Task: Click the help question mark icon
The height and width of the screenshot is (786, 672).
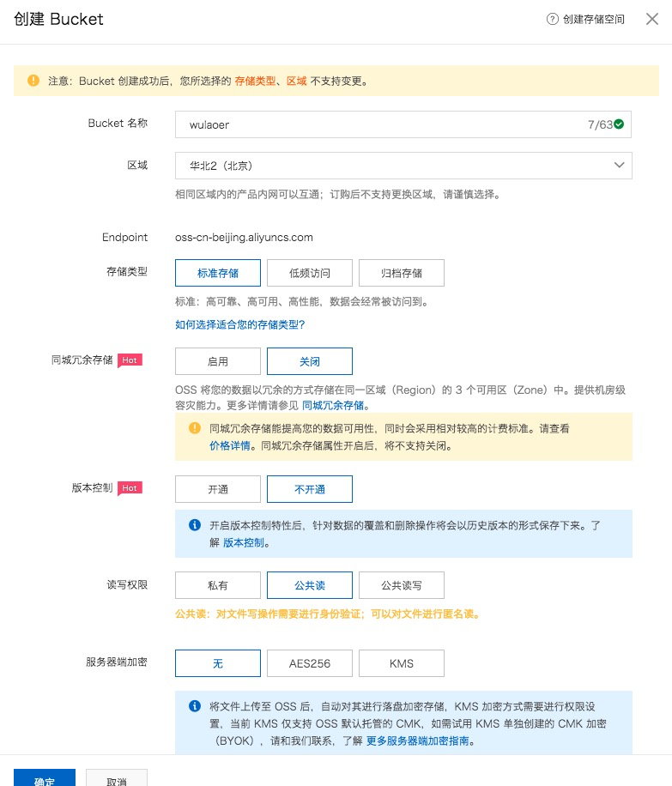Action: (x=553, y=19)
